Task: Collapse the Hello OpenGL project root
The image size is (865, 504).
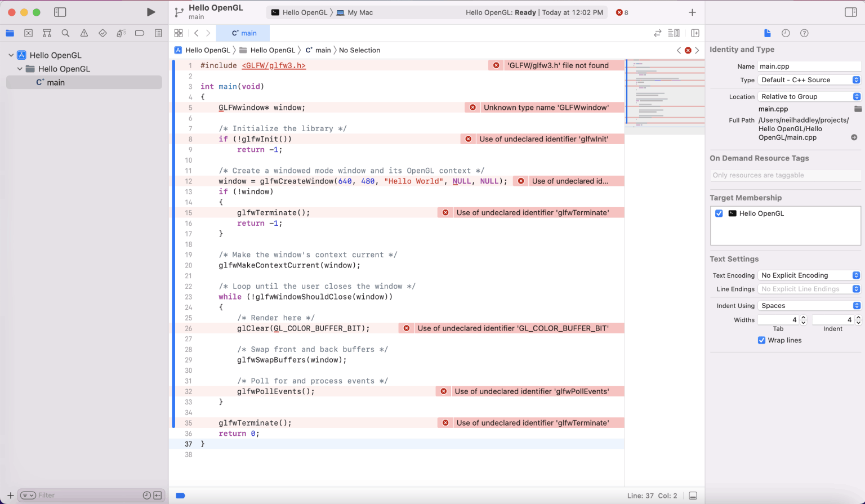Action: click(11, 55)
